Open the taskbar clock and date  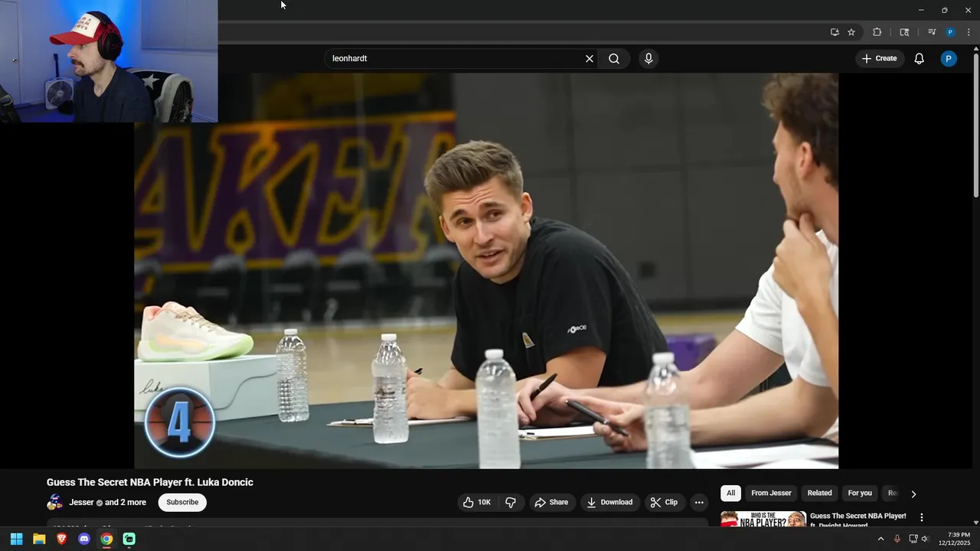954,539
